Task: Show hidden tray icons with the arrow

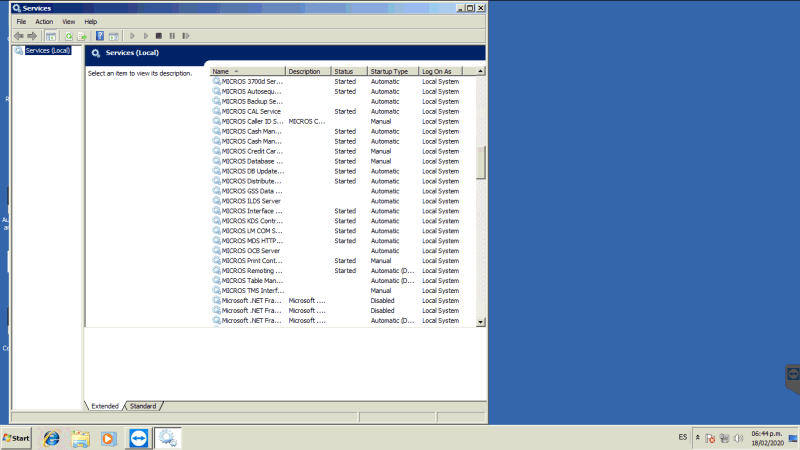Action: point(697,437)
